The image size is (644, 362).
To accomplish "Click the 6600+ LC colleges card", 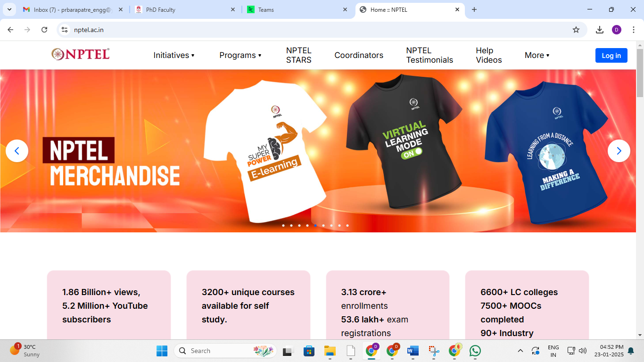I will click(527, 305).
